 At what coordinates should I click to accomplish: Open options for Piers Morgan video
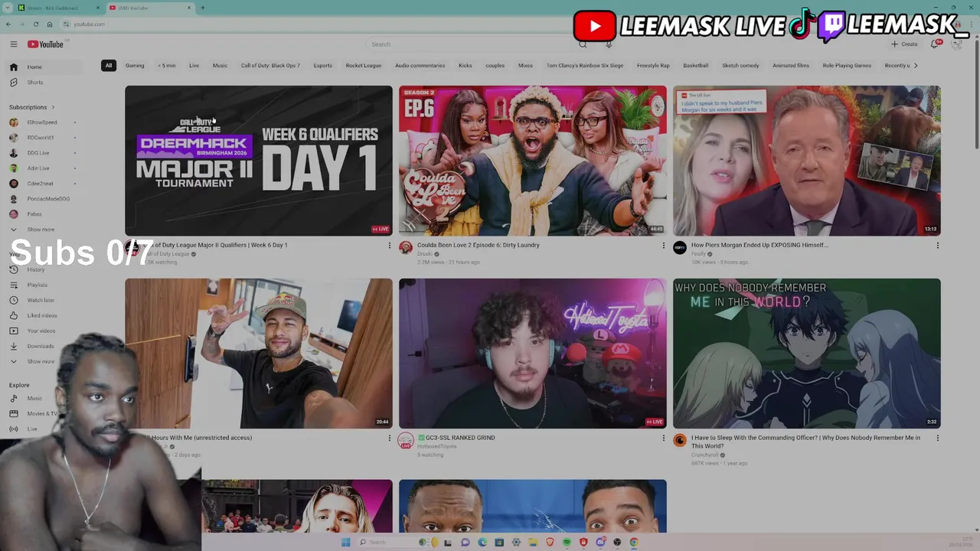(937, 246)
